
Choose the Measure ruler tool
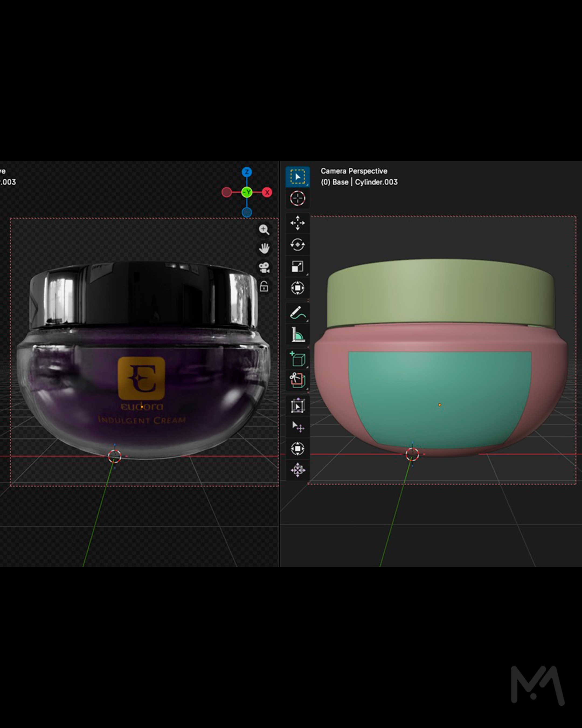pos(297,335)
